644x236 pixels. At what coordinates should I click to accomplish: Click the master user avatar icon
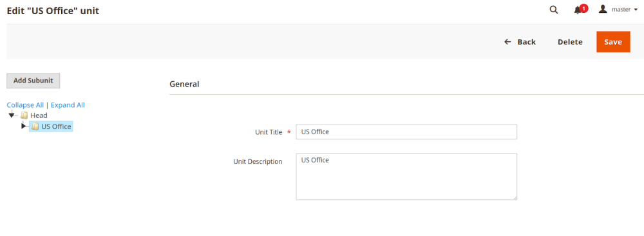coord(603,9)
